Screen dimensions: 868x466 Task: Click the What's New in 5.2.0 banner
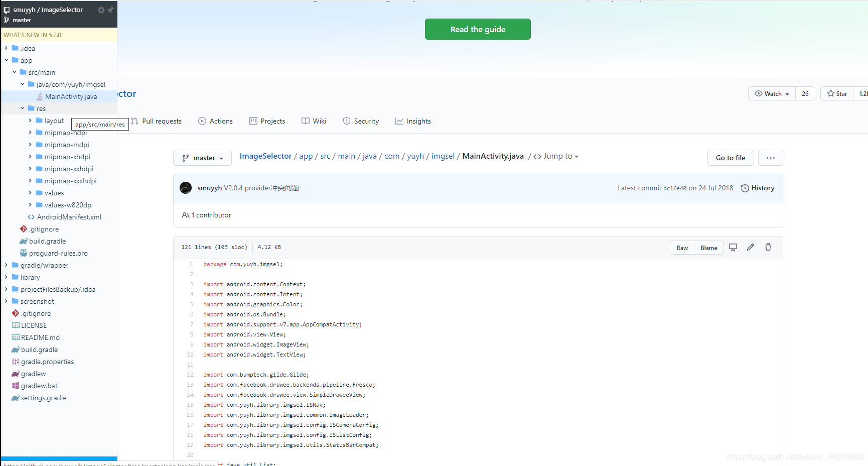pos(59,35)
